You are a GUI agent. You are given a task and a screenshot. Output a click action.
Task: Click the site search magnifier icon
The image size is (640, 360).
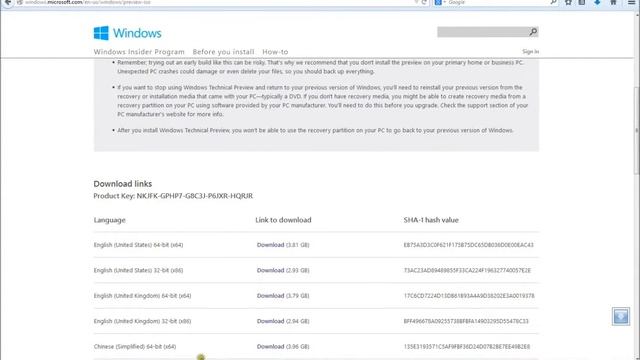533,32
